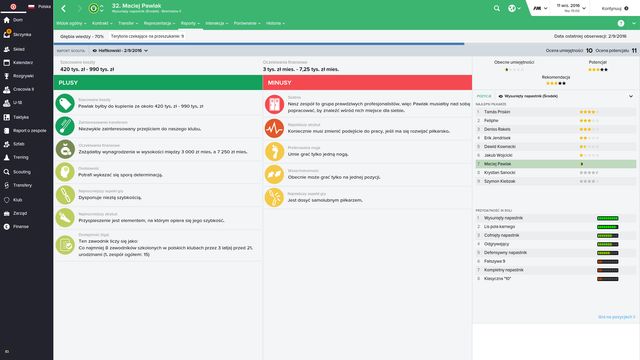Click the Kontynuuj continue button
Image resolution: width=640 pixels, height=360 pixels.
click(x=615, y=8)
